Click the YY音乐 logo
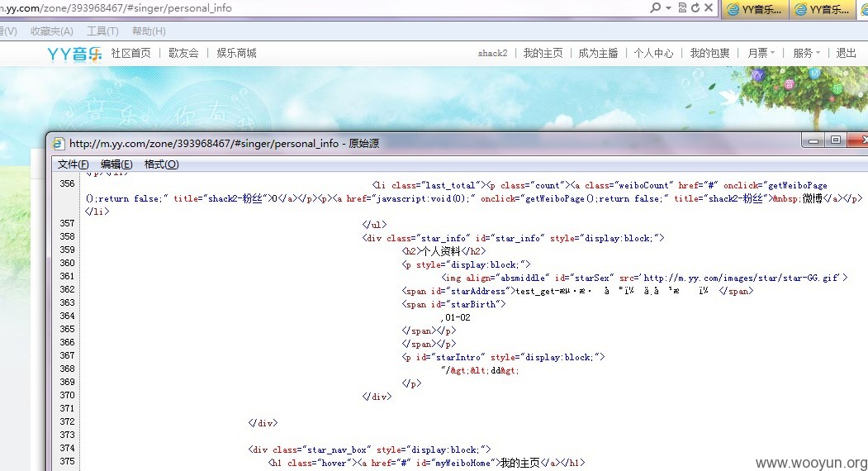Screen dimensions: 868x471 pyautogui.click(x=74, y=53)
